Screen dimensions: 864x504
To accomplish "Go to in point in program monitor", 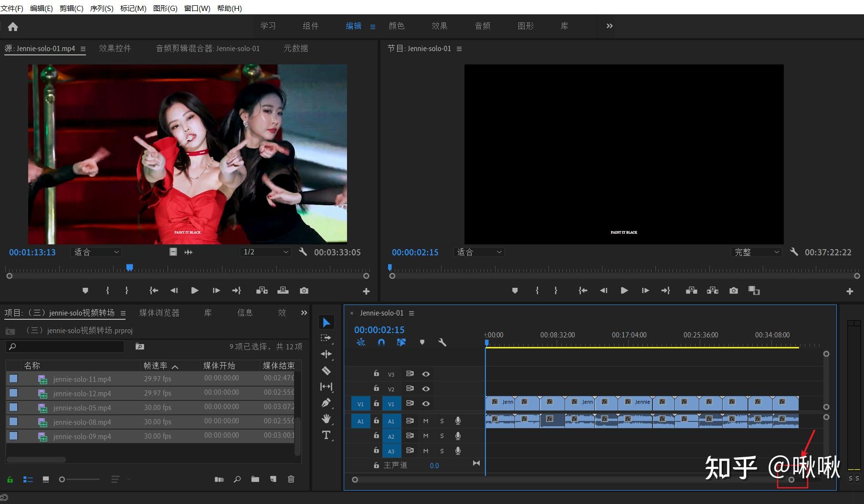I will [583, 290].
